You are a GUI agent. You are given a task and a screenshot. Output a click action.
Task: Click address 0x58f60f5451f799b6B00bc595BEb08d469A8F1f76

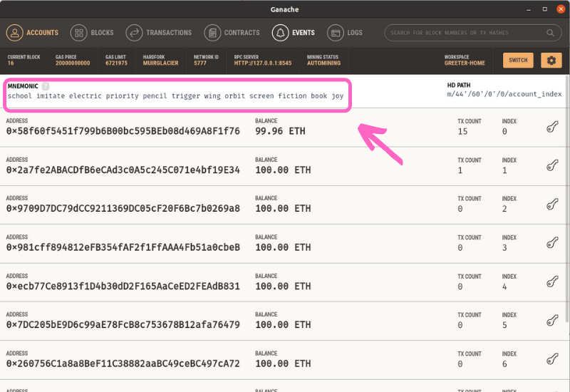click(123, 131)
